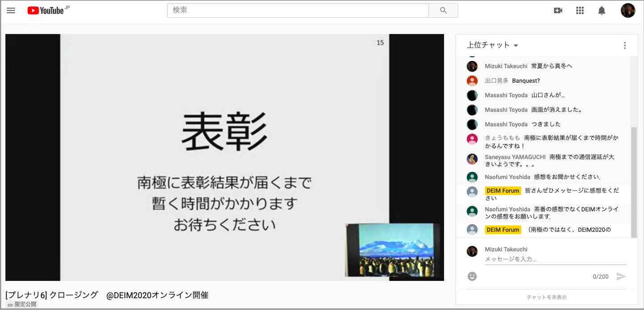644x310 pixels.
Task: Click 出口晃多's avatar in chat
Action: pos(472,81)
